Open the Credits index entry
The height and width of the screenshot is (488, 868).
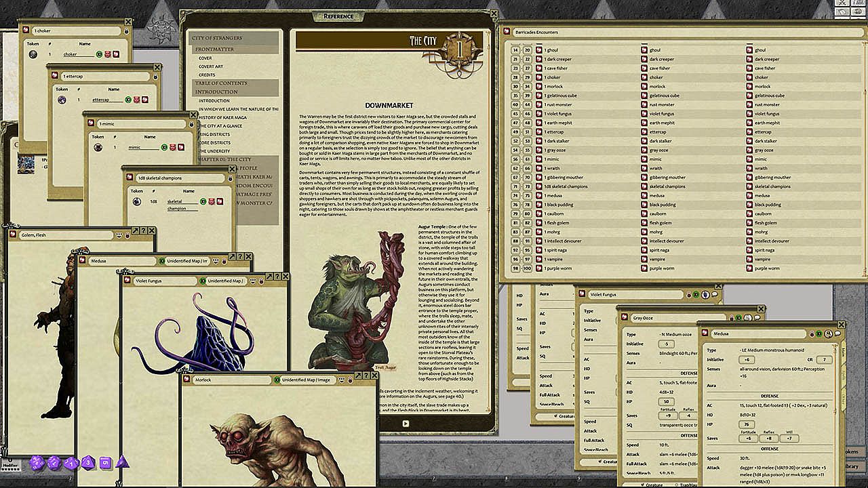[207, 75]
